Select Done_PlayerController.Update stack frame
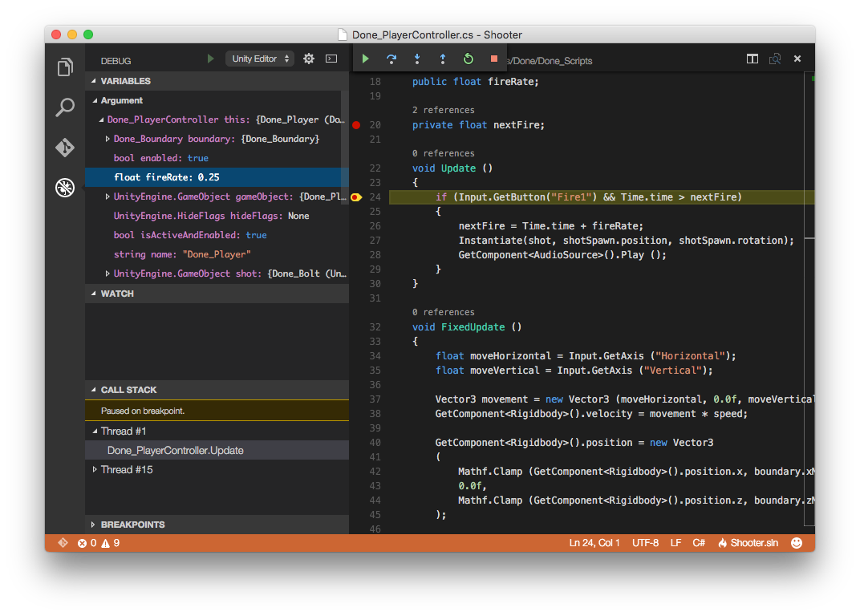The height and width of the screenshot is (616, 860). pos(175,450)
